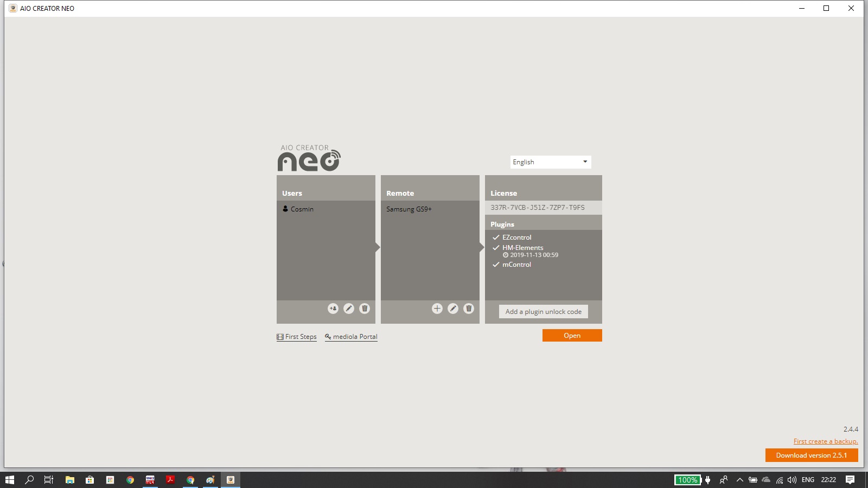The width and height of the screenshot is (868, 488).
Task: Open the People icon in the tray
Action: pos(724,480)
